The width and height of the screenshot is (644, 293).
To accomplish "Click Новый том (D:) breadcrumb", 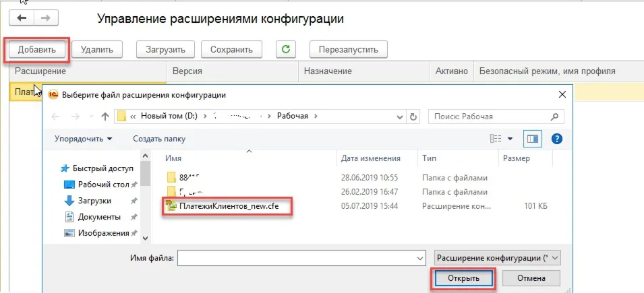I will click(x=169, y=116).
